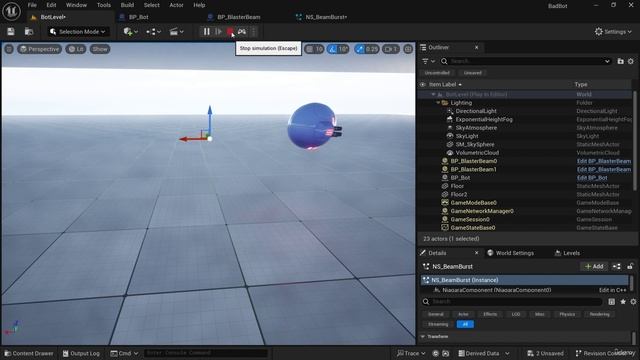Switch to the BP_Bot tab
Viewport: 640px width, 360px height.
(x=138, y=17)
